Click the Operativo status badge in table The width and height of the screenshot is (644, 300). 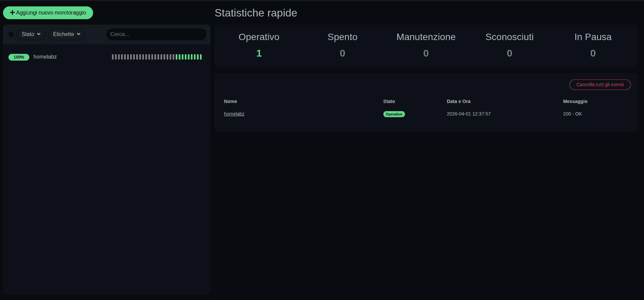[394, 114]
